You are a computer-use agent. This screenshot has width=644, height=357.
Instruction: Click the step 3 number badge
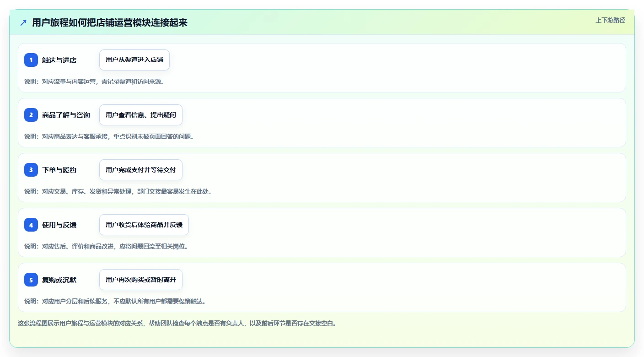pyautogui.click(x=31, y=170)
